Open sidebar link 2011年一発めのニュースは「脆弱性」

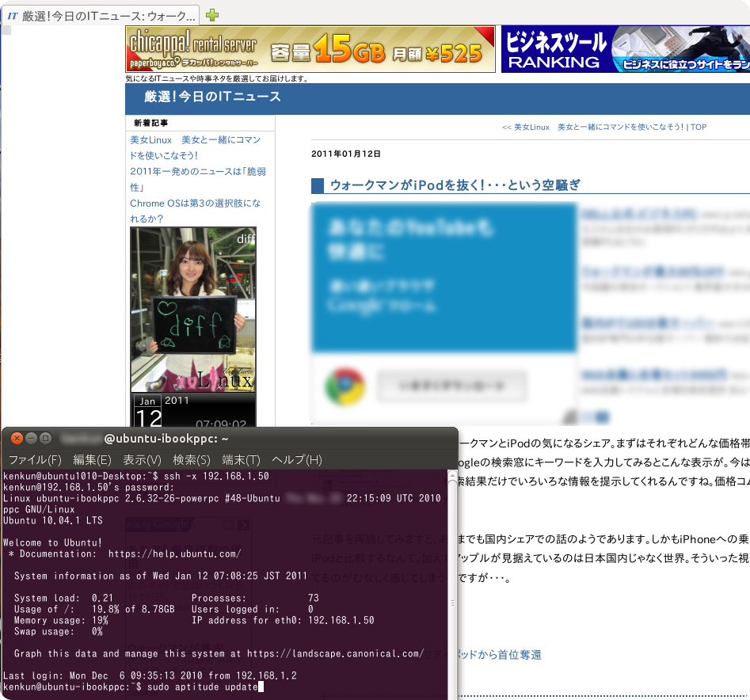[198, 179]
